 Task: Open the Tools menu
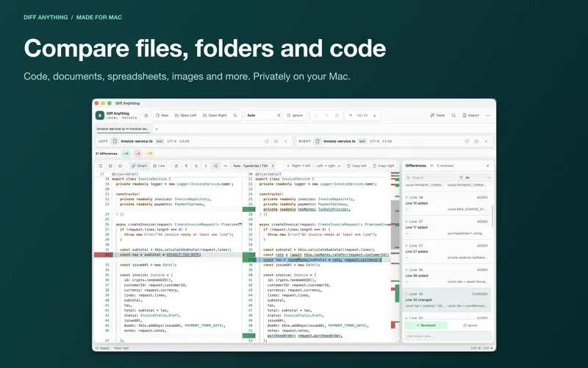point(437,116)
